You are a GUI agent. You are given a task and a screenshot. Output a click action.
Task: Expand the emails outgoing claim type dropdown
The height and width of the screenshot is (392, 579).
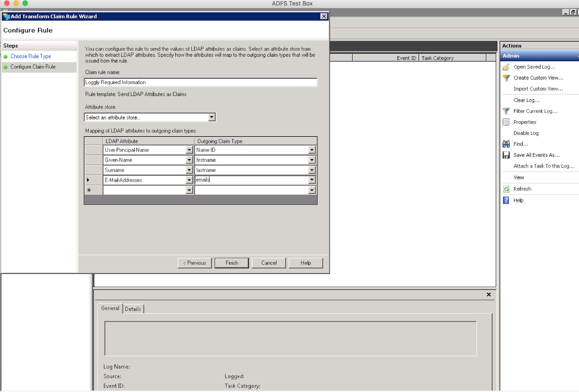(x=312, y=180)
